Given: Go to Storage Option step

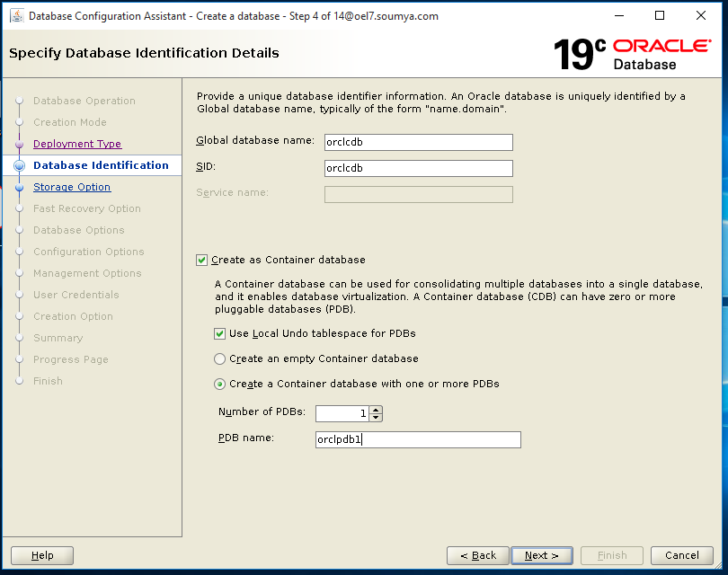Looking at the screenshot, I should click(72, 187).
